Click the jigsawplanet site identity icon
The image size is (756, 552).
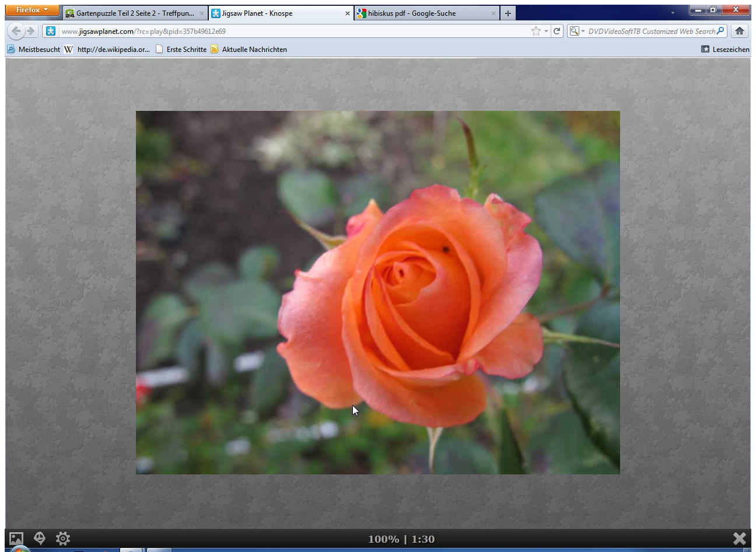pyautogui.click(x=51, y=32)
